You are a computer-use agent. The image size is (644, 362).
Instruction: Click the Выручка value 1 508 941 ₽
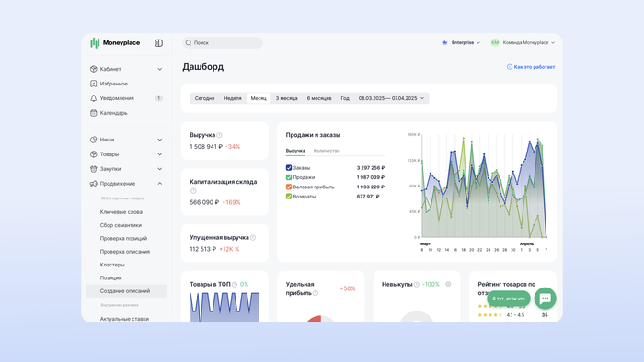206,147
